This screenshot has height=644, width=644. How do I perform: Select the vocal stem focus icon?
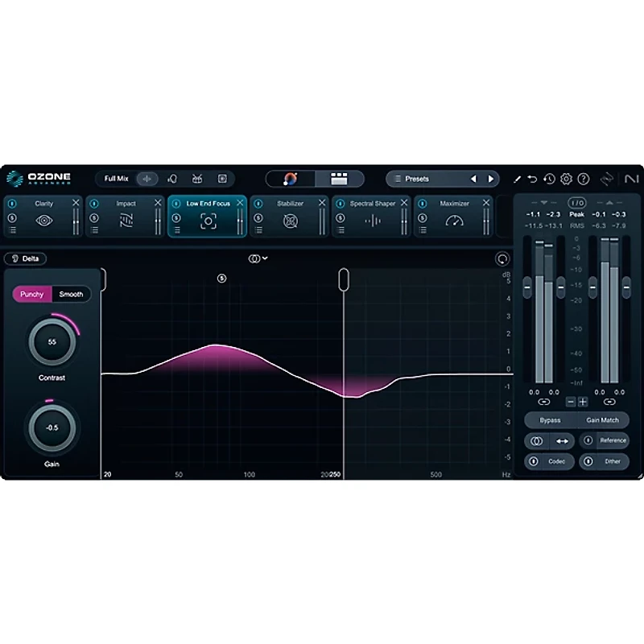(x=172, y=179)
